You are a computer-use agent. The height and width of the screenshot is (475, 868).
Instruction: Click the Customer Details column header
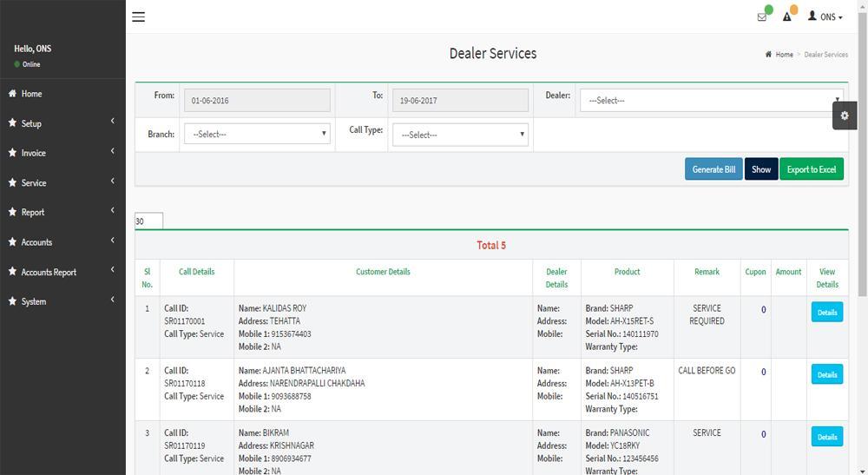click(x=383, y=272)
